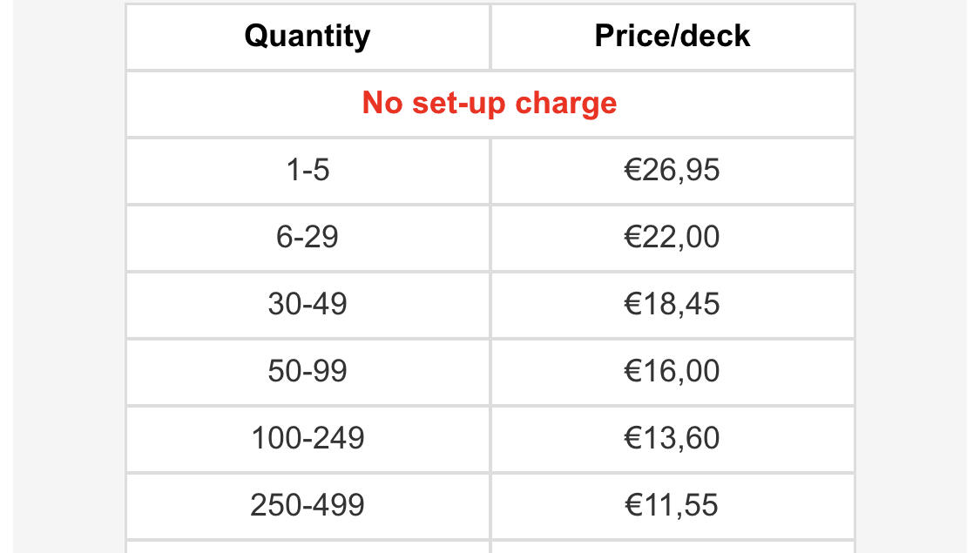980x553 pixels.
Task: Select the red set-up charge notice
Action: (x=490, y=103)
